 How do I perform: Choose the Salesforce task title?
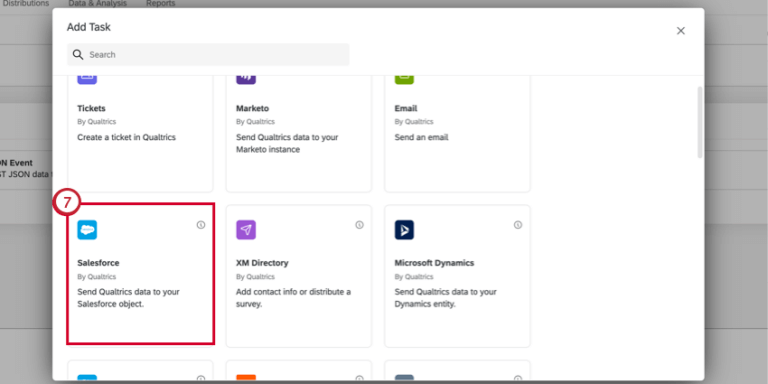(x=98, y=263)
